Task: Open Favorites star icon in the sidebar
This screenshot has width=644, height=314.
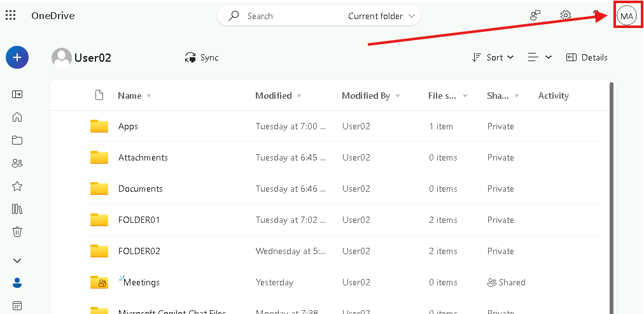Action: click(17, 186)
